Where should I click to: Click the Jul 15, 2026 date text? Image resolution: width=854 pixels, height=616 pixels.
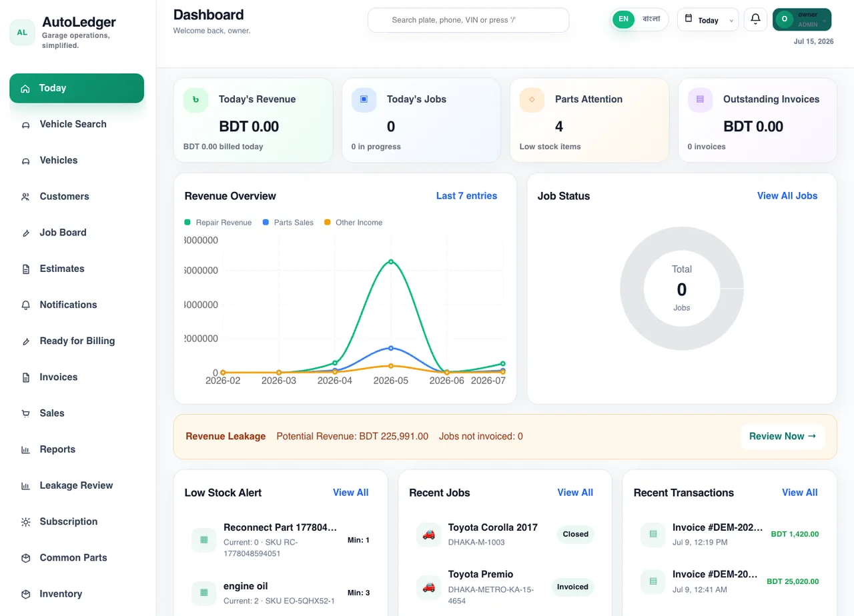point(813,41)
